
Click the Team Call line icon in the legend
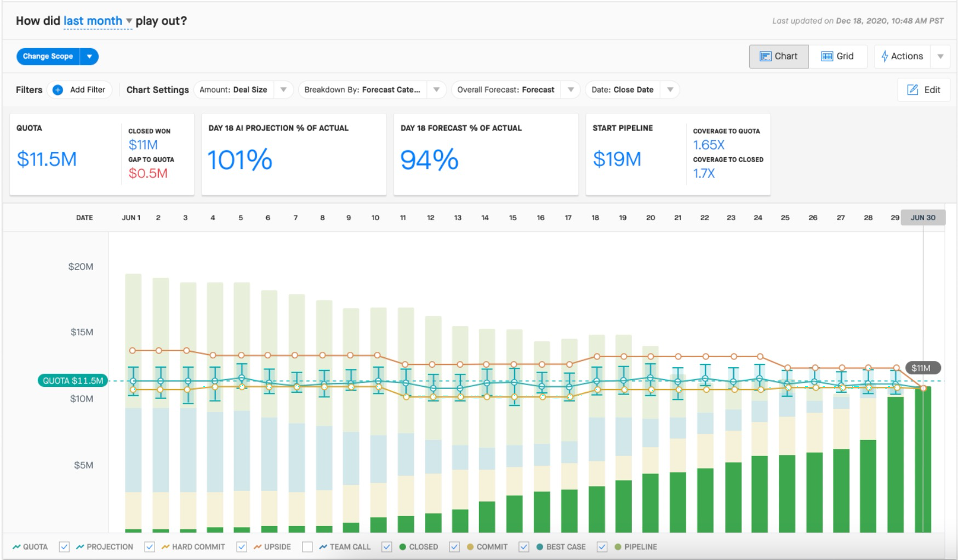pos(323,547)
